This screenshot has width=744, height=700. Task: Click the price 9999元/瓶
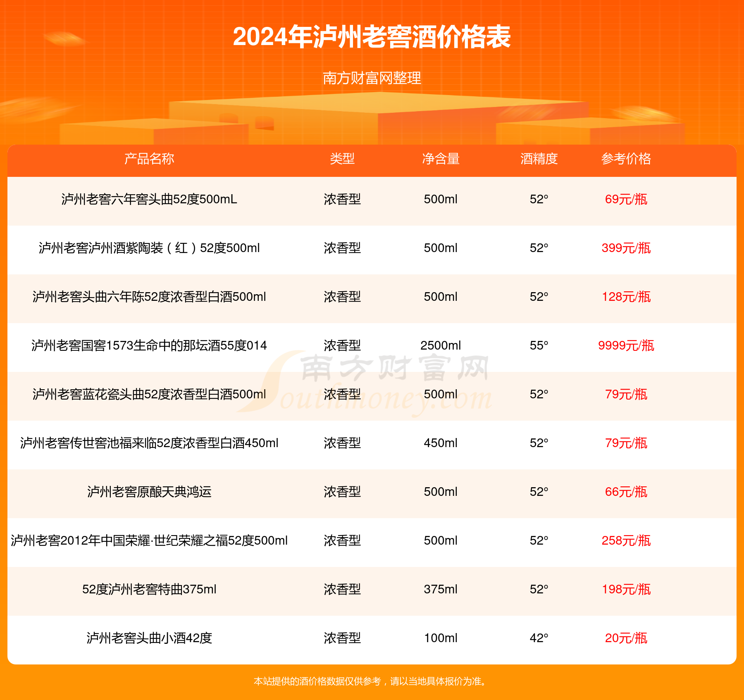pyautogui.click(x=626, y=345)
